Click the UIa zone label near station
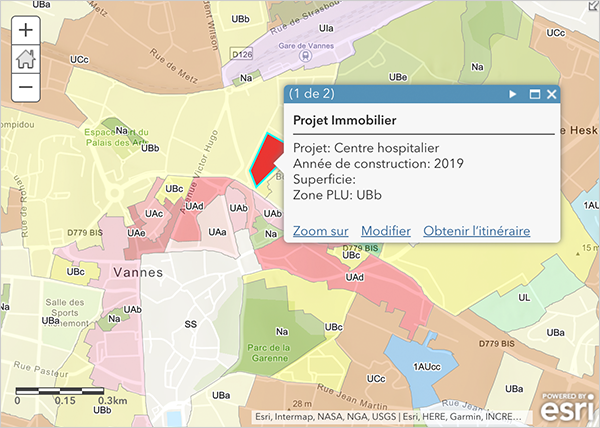Image resolution: width=600 pixels, height=428 pixels. click(326, 28)
